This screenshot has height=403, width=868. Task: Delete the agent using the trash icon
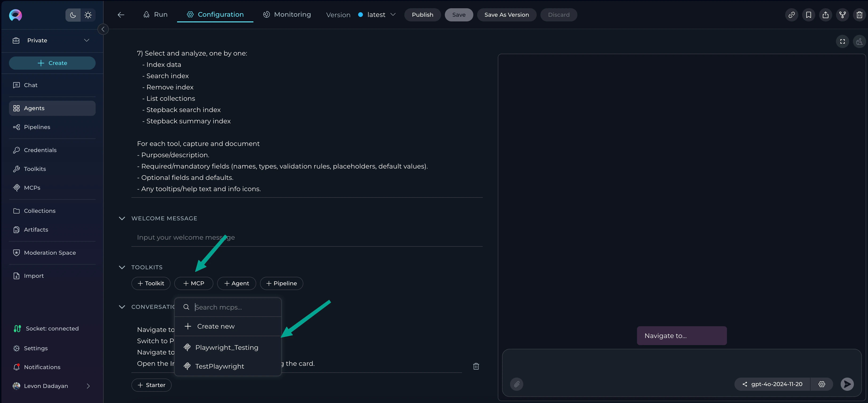click(860, 15)
